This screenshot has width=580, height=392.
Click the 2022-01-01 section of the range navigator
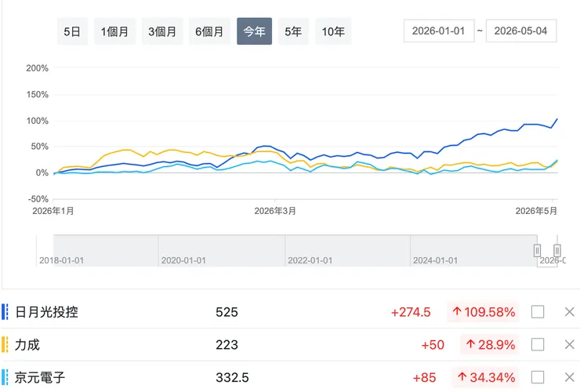[x=347, y=251]
